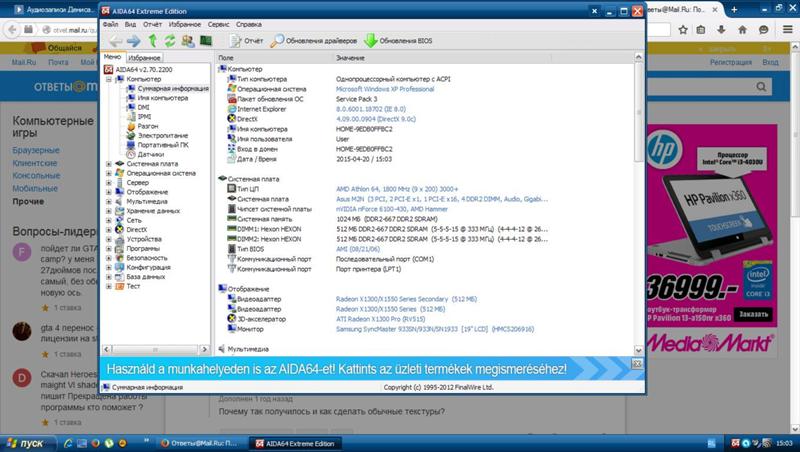800x452 pixels.
Task: Select Портативный ПК in the tree
Action: [x=163, y=145]
